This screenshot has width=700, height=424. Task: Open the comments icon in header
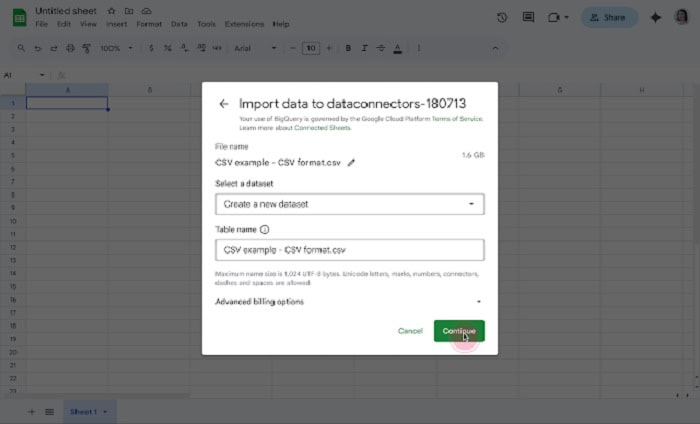[528, 17]
